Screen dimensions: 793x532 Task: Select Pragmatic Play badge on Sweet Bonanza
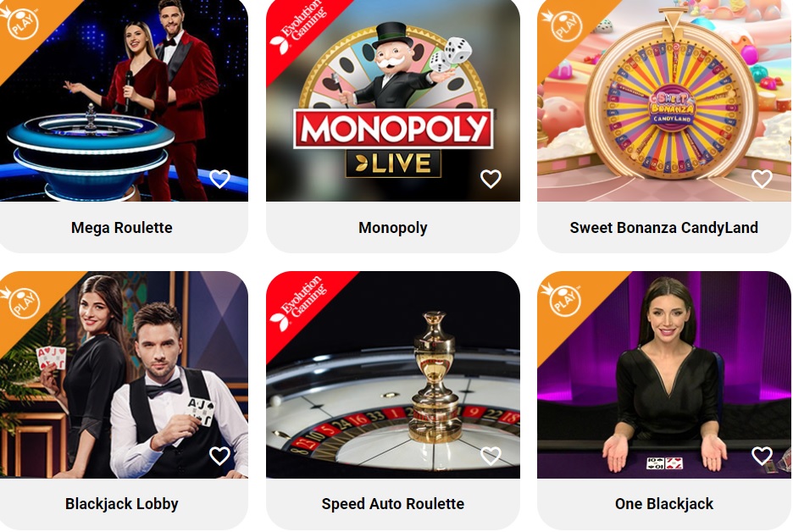(565, 25)
